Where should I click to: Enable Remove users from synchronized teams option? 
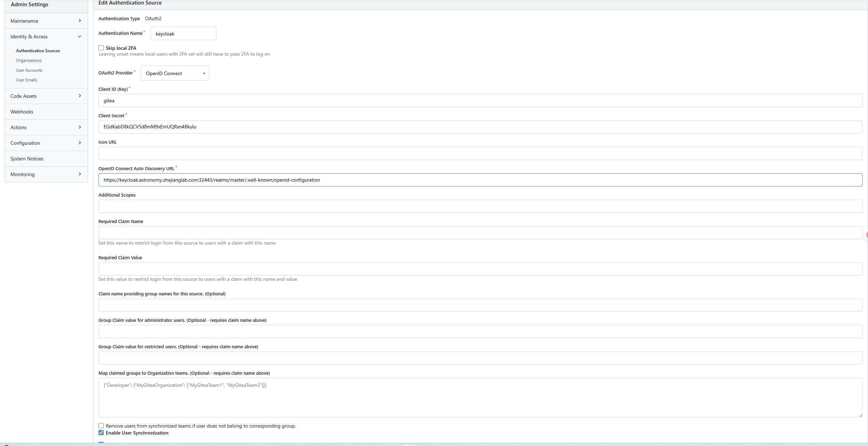tap(101, 426)
